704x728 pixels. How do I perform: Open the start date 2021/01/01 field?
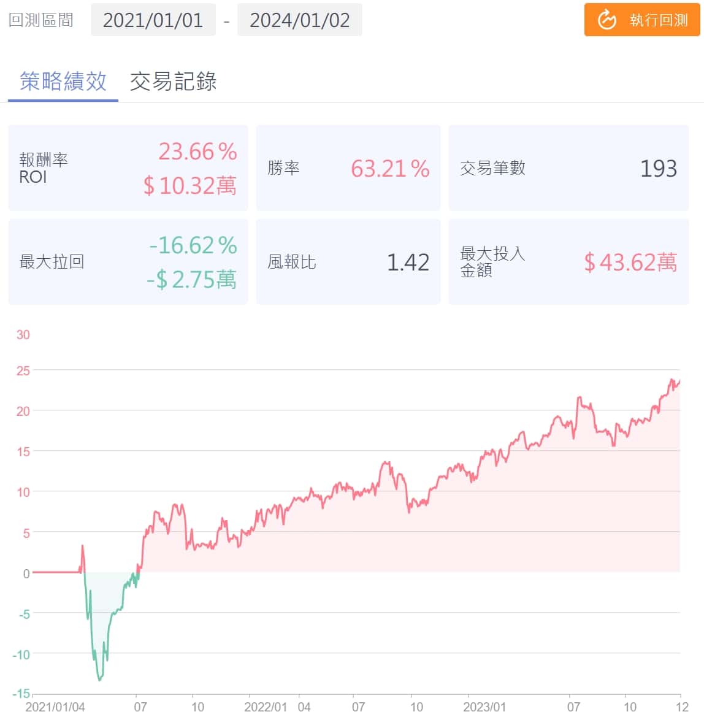pyautogui.click(x=153, y=20)
